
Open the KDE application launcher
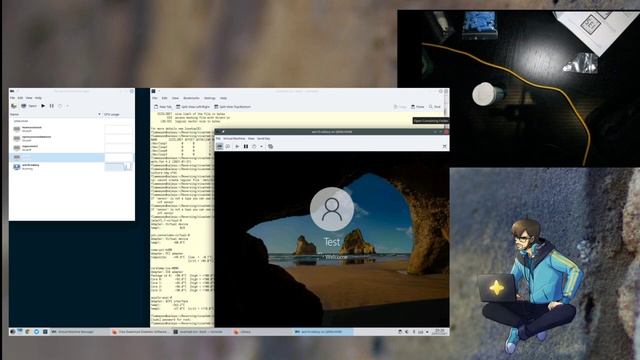point(13,332)
